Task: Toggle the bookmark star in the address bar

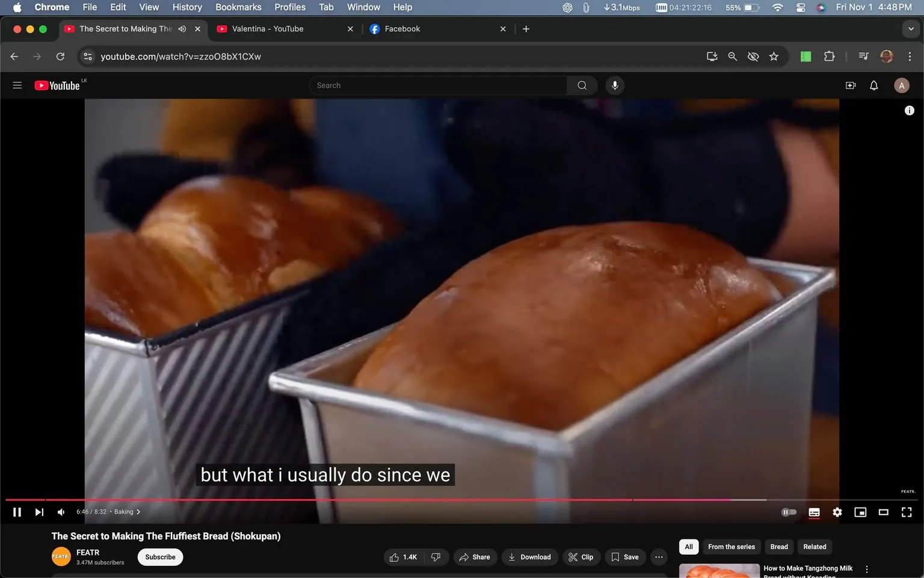Action: (774, 56)
